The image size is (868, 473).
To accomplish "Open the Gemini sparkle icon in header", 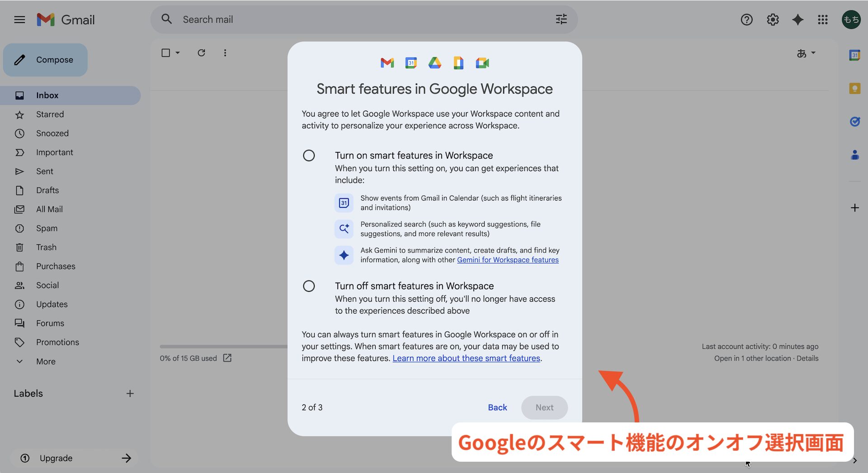I will 797,19.
